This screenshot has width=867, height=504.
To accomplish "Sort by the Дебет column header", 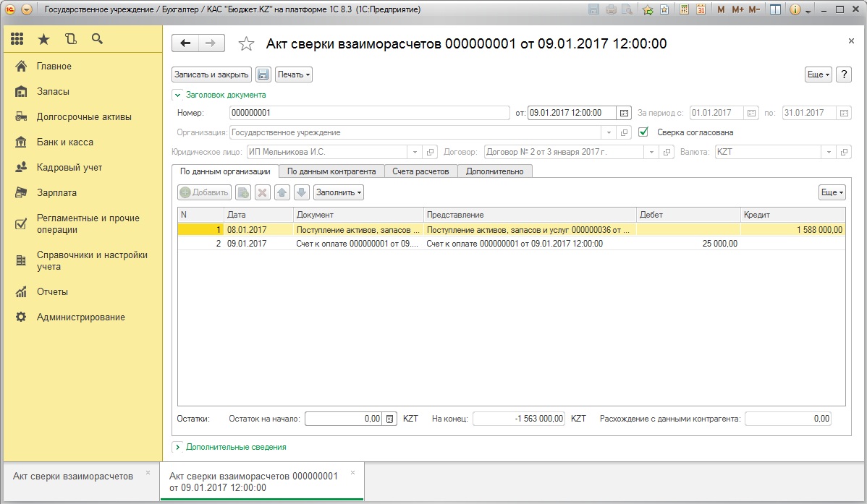I will (x=688, y=215).
